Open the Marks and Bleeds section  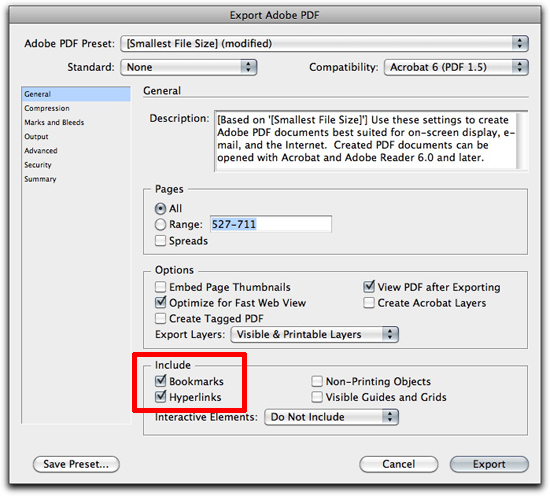coord(54,122)
